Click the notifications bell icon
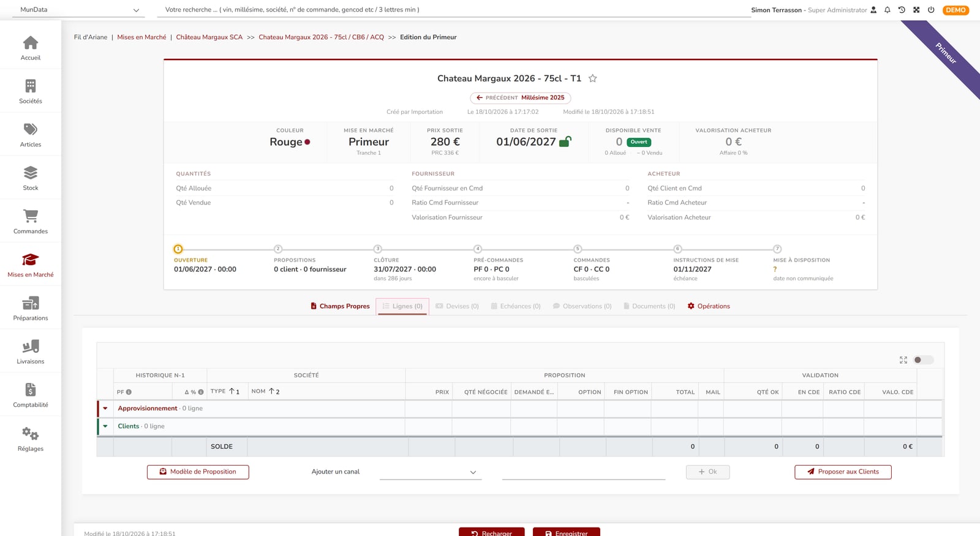The width and height of the screenshot is (980, 536). (x=887, y=10)
